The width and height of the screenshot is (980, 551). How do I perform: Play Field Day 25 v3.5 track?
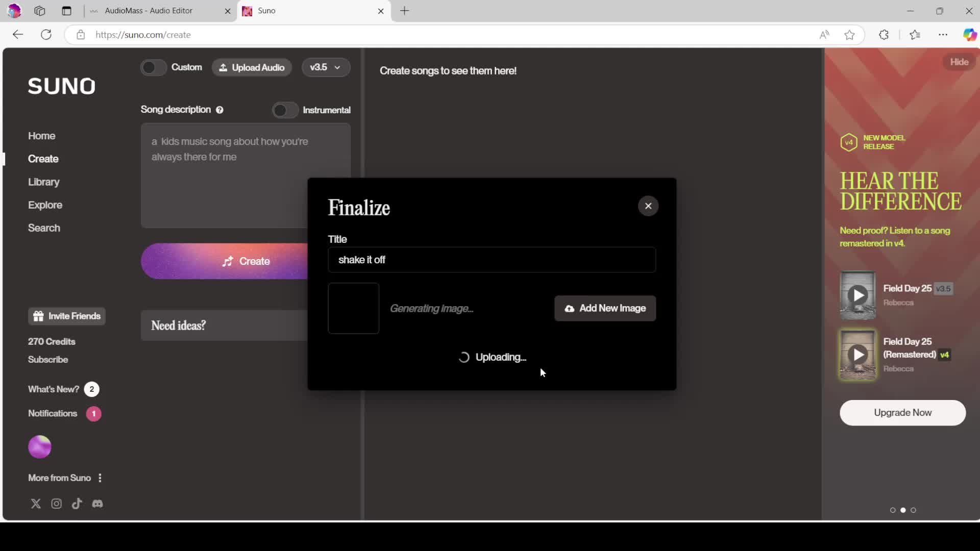coord(857,295)
